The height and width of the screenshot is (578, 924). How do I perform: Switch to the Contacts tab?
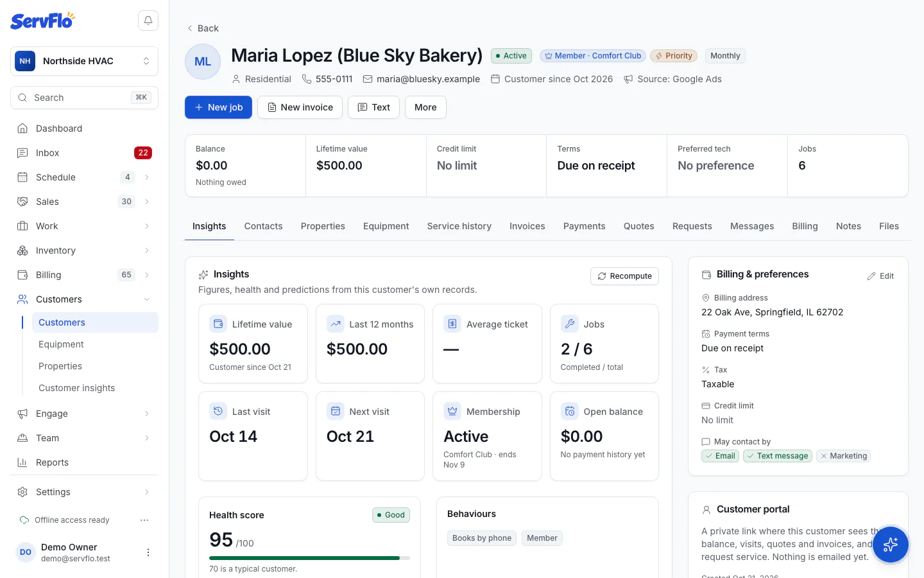pyautogui.click(x=263, y=226)
